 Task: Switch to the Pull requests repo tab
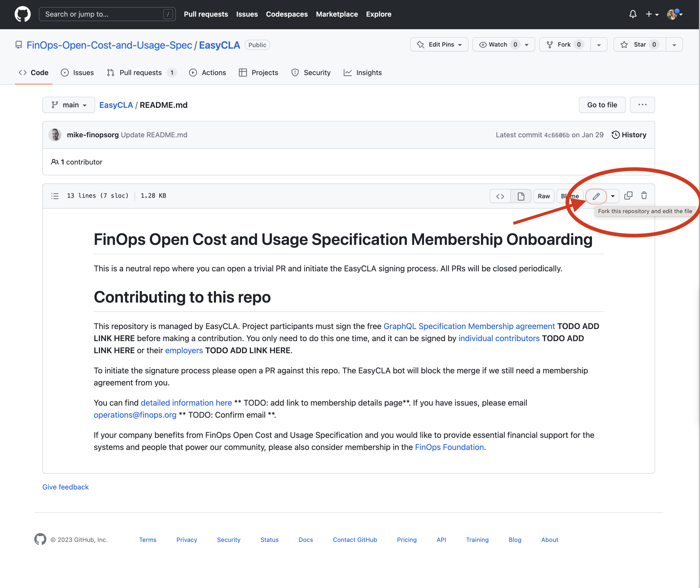141,73
